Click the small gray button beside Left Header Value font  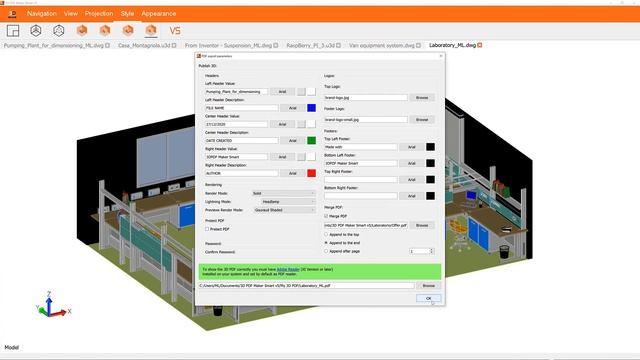(301, 92)
